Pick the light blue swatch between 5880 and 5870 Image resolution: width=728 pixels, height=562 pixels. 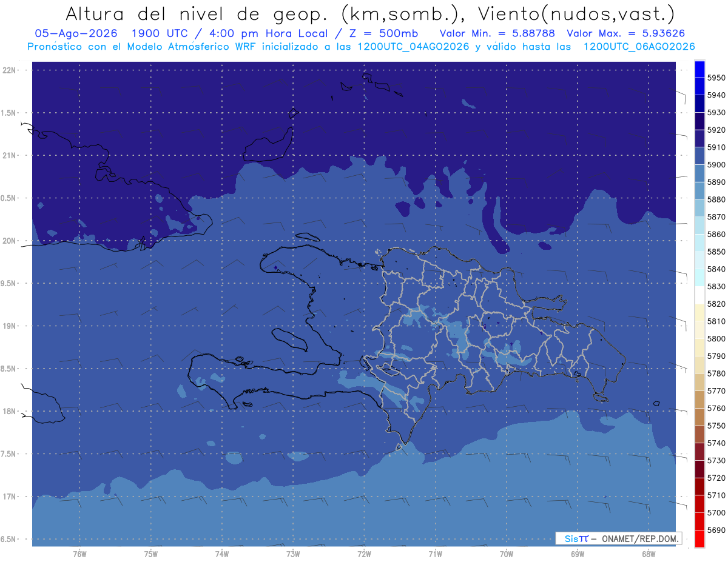(699, 209)
